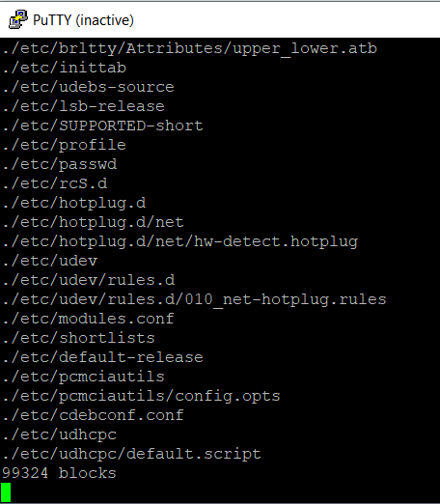Screen dimensions: 440x504
Task: Click on ./etc/profile output line
Action: pyautogui.click(x=65, y=146)
